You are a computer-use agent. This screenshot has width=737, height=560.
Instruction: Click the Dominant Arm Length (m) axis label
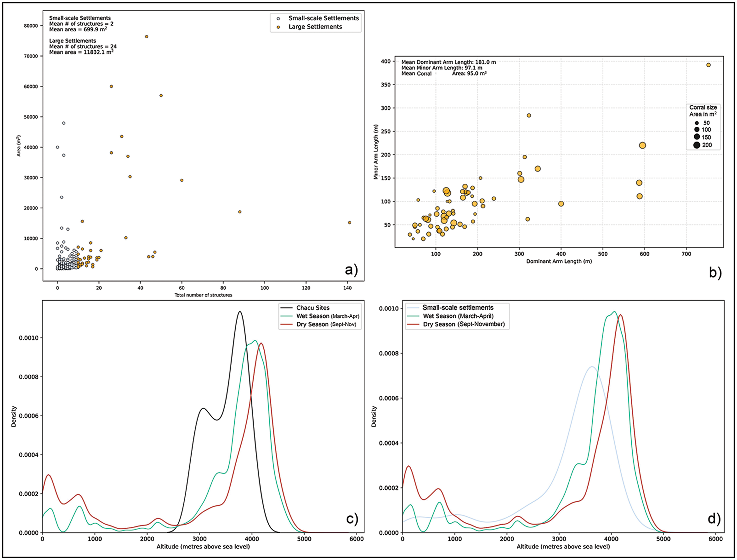[559, 261]
